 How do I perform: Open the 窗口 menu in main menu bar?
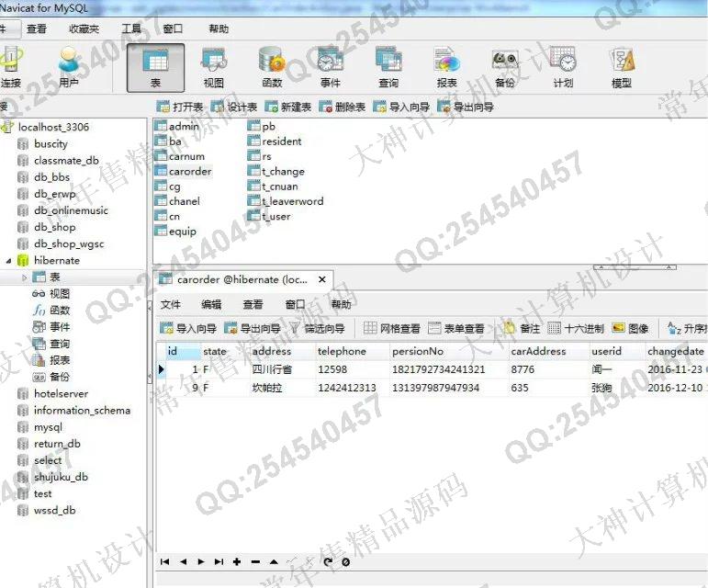click(173, 28)
